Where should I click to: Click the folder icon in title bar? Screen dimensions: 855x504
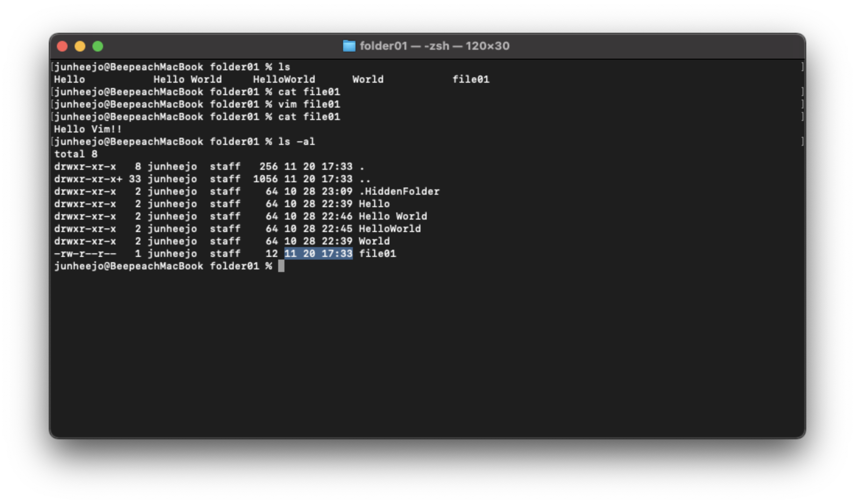[349, 46]
